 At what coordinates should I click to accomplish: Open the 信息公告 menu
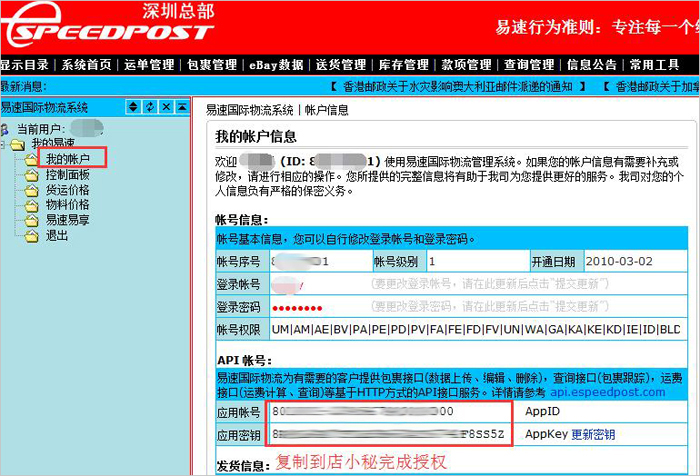[x=592, y=65]
